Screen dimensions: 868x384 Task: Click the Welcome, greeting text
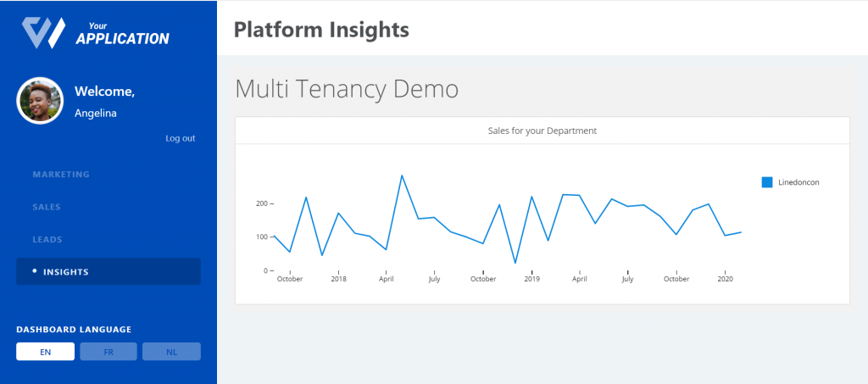point(104,92)
